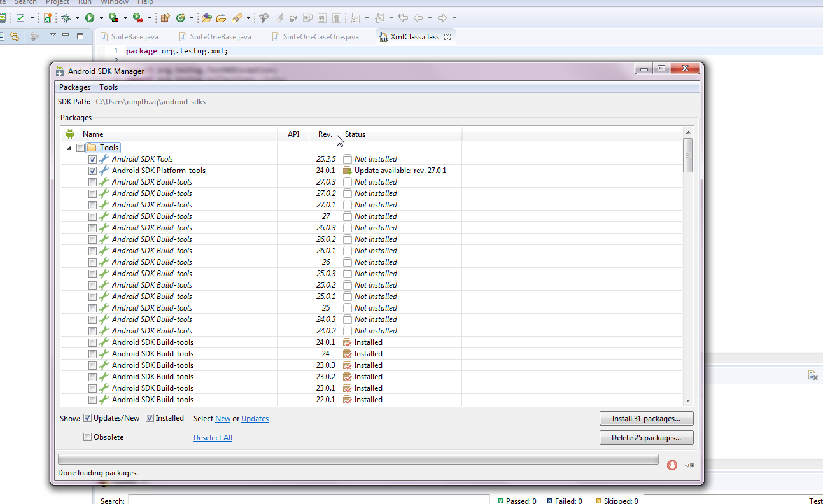The width and height of the screenshot is (823, 504).
Task: Click the Debug bug icon in Eclipse toolbar
Action: [66, 18]
